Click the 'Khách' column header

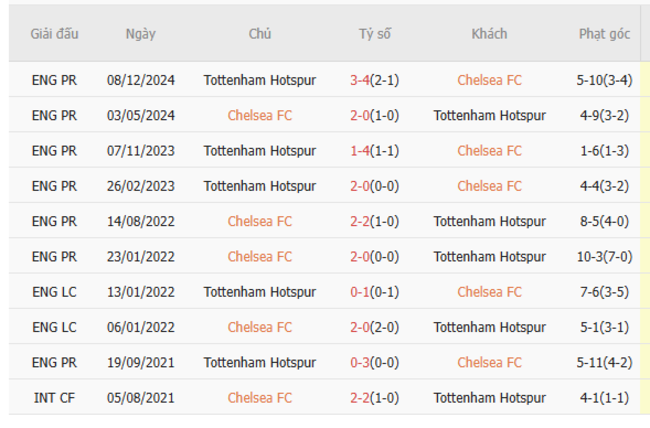pyautogui.click(x=489, y=34)
